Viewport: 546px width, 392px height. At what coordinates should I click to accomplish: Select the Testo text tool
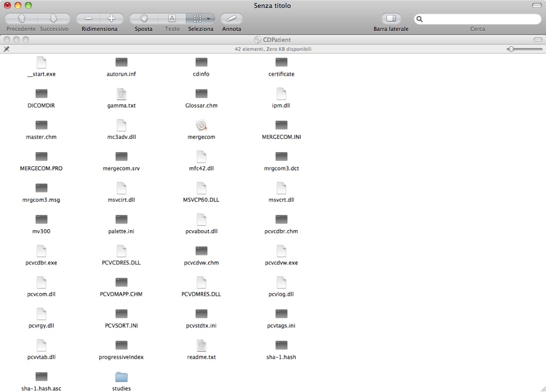tap(172, 18)
